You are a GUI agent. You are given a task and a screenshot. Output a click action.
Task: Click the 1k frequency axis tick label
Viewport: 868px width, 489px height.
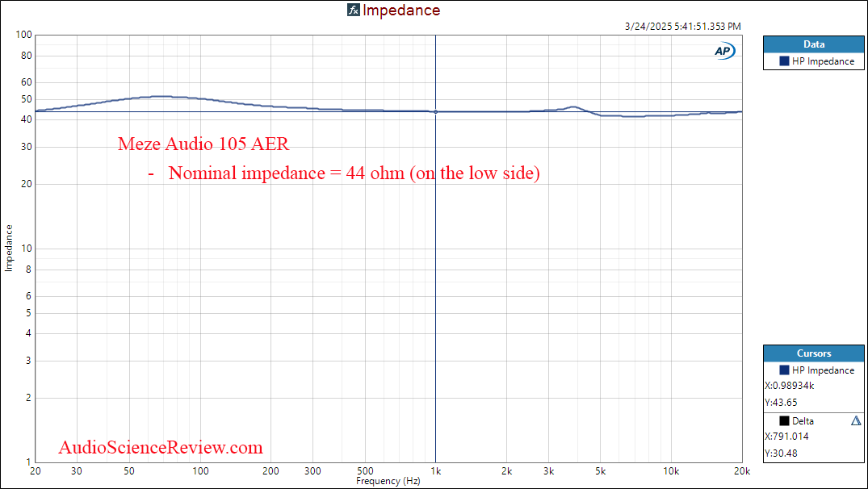(436, 471)
